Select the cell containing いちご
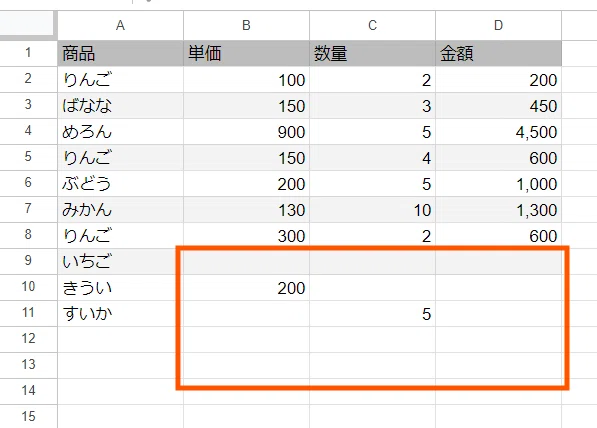Viewport: 597px width, 428px height. point(120,261)
